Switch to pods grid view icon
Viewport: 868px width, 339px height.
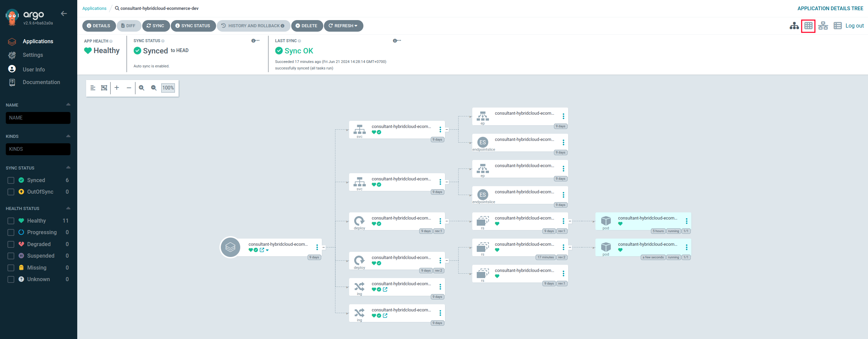808,26
